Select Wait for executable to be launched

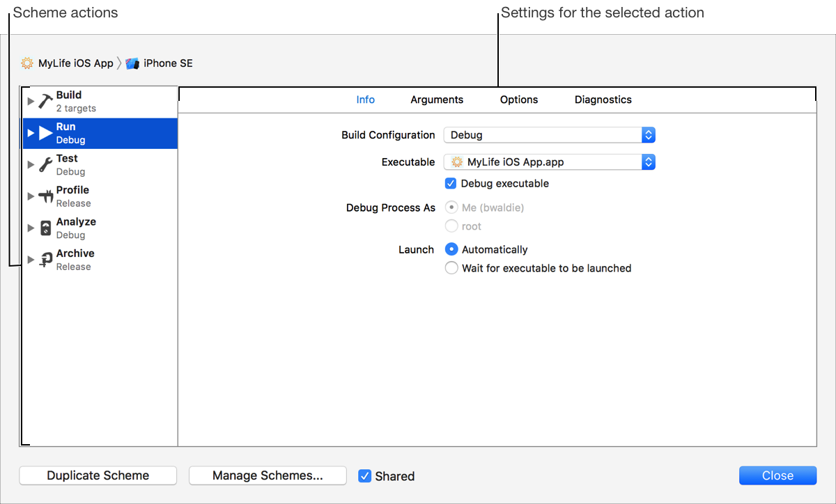click(451, 268)
